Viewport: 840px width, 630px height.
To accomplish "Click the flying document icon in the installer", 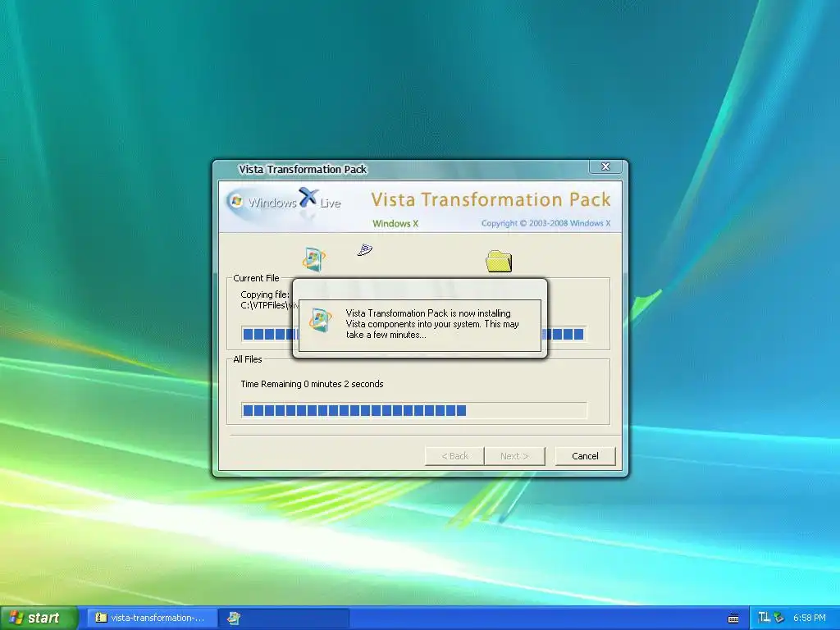I will click(x=365, y=249).
